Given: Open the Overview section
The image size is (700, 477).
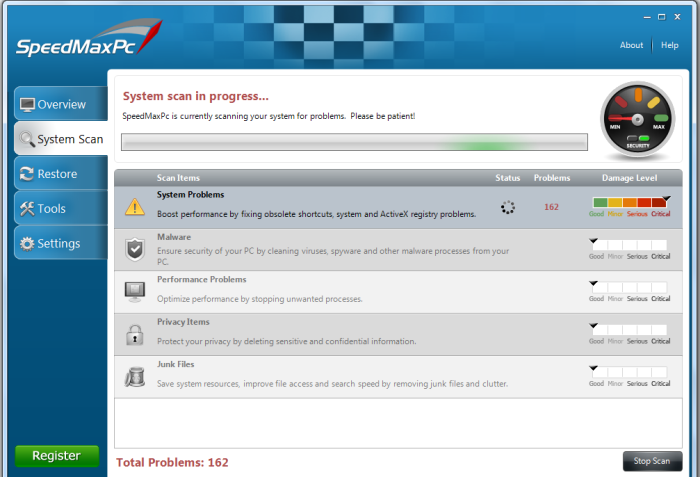Looking at the screenshot, I should 61,104.
